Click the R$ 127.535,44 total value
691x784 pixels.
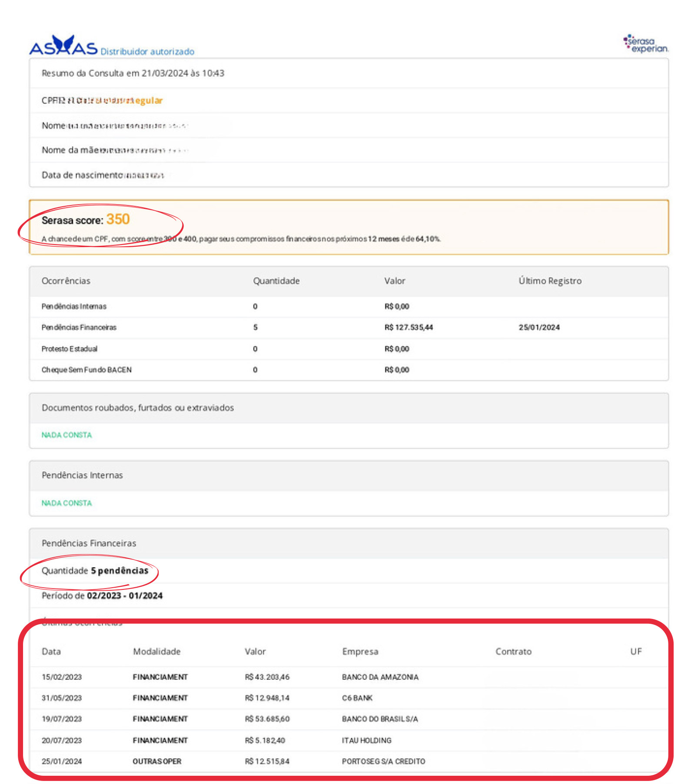409,327
